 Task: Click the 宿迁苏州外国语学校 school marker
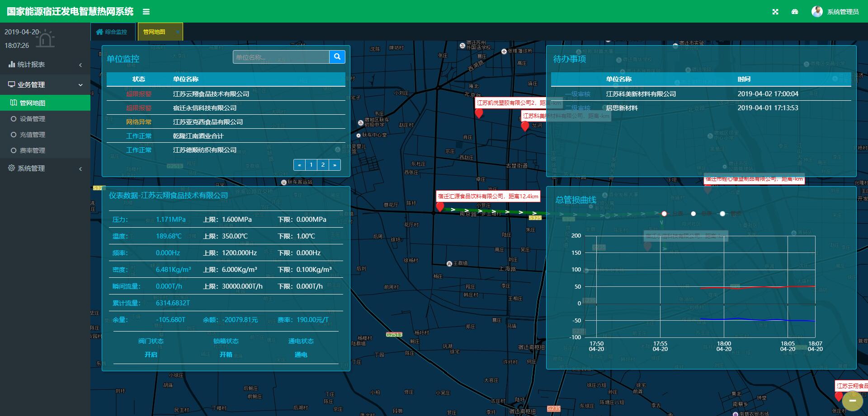click(462, 46)
